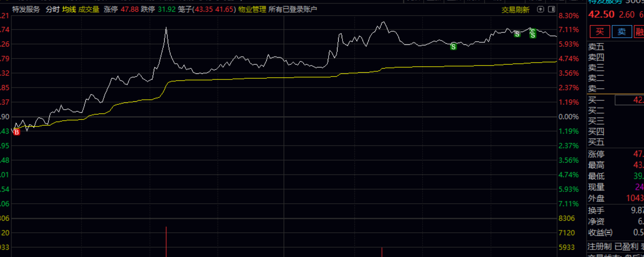
Task: Click the 买三 order book row
Action: click(615, 121)
